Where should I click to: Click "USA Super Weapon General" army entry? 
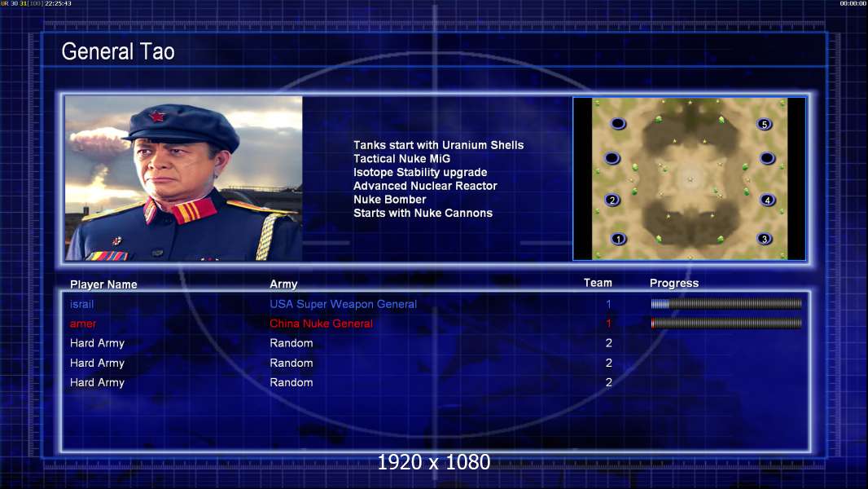coord(344,304)
